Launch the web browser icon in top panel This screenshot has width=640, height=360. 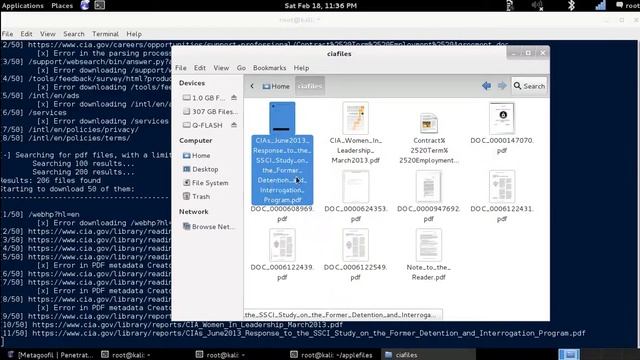point(85,5)
